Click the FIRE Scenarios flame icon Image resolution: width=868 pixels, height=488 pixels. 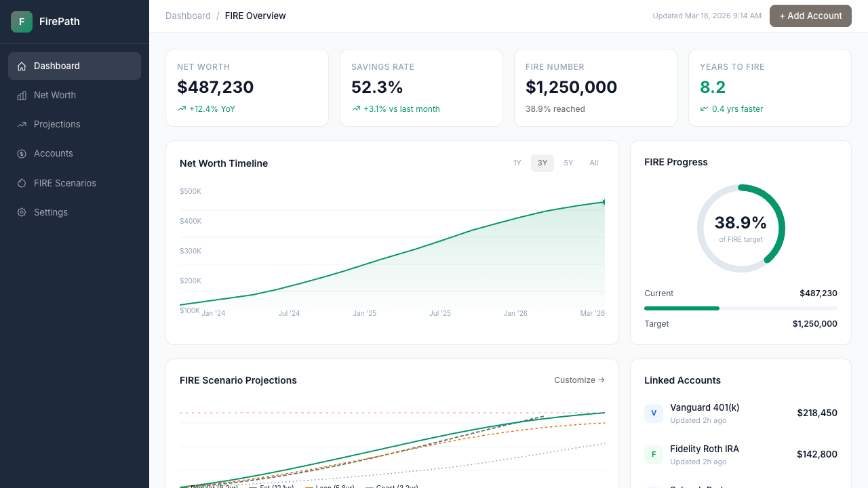22,183
